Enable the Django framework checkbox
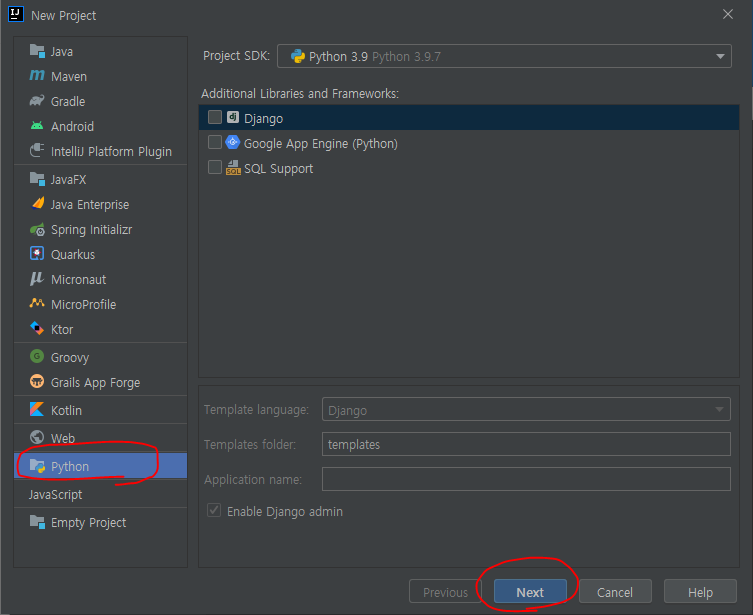753x615 pixels. coord(215,117)
